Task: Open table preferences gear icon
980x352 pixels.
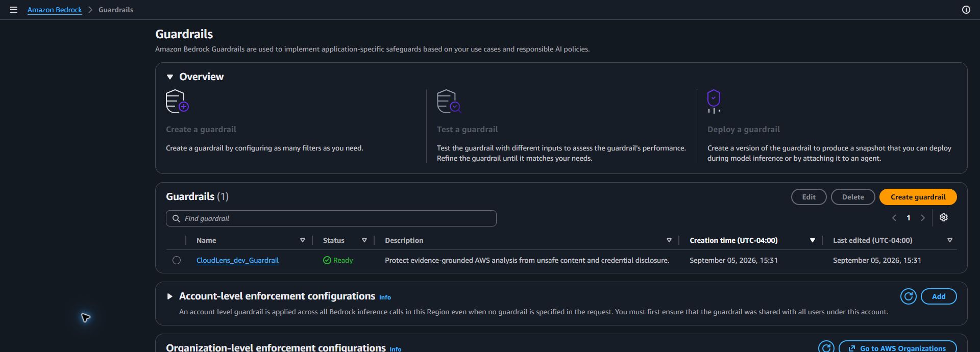Action: pos(944,218)
